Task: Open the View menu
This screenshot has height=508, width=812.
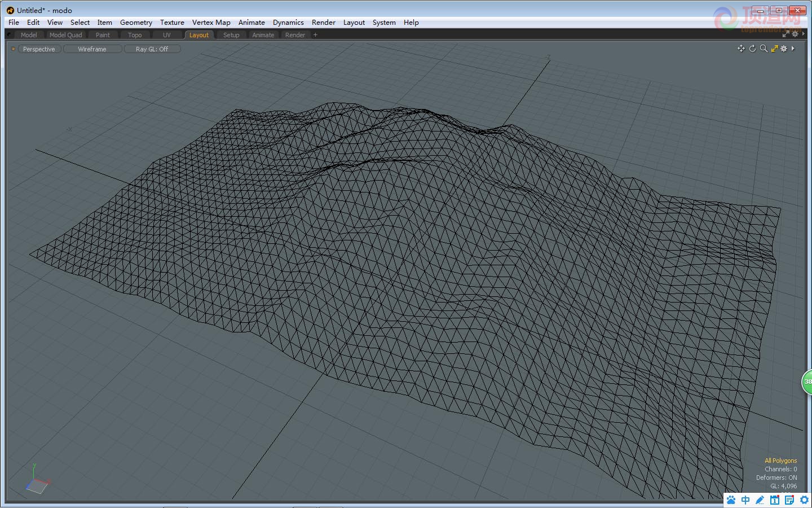Action: [x=55, y=23]
